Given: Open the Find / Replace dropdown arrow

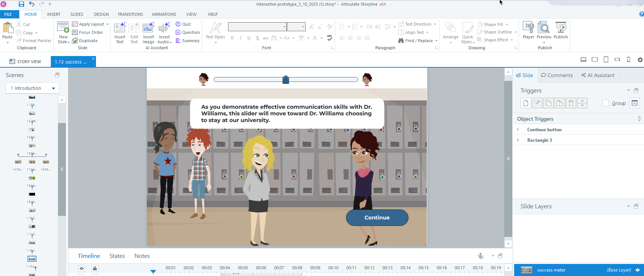Looking at the screenshot, I should tap(437, 41).
